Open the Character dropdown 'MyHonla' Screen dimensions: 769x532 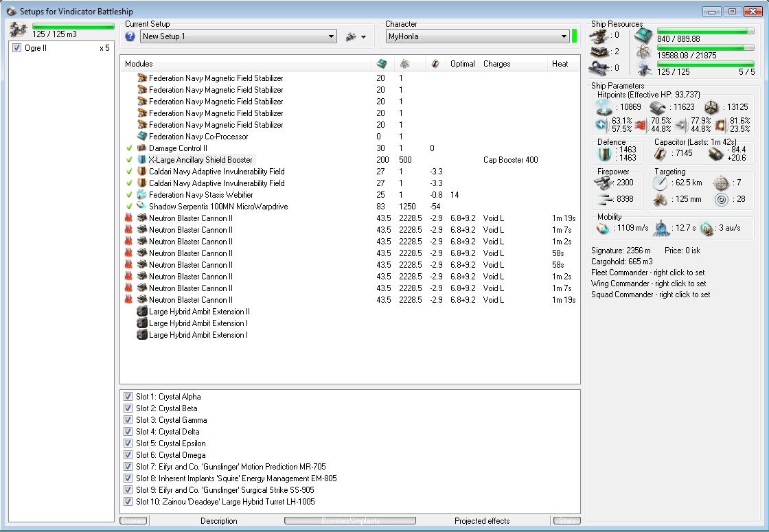477,36
